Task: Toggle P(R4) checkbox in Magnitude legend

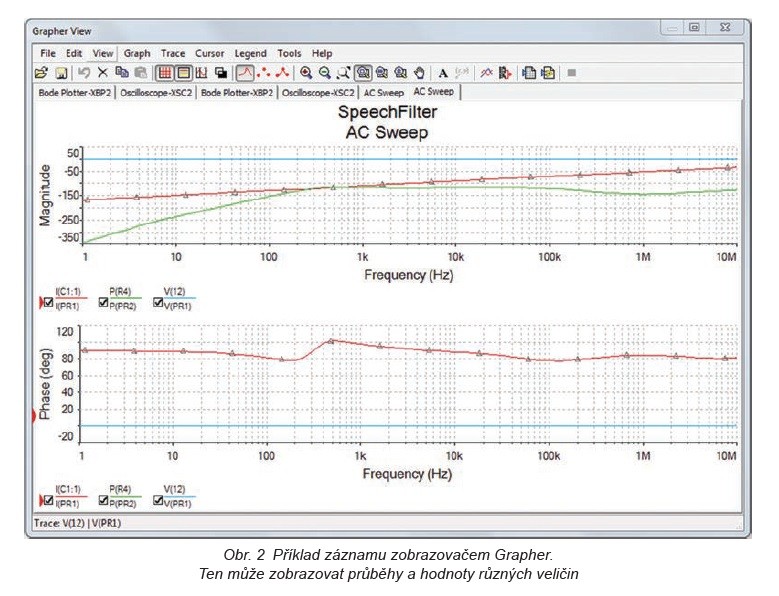Action: point(103,302)
